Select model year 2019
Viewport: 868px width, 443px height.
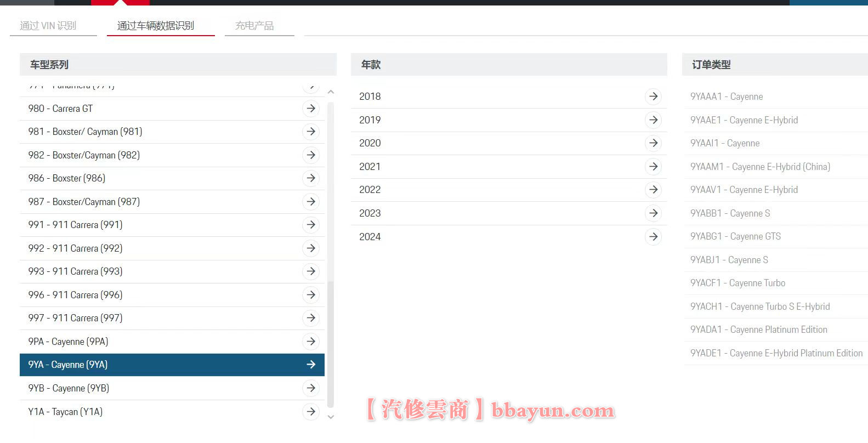click(509, 120)
